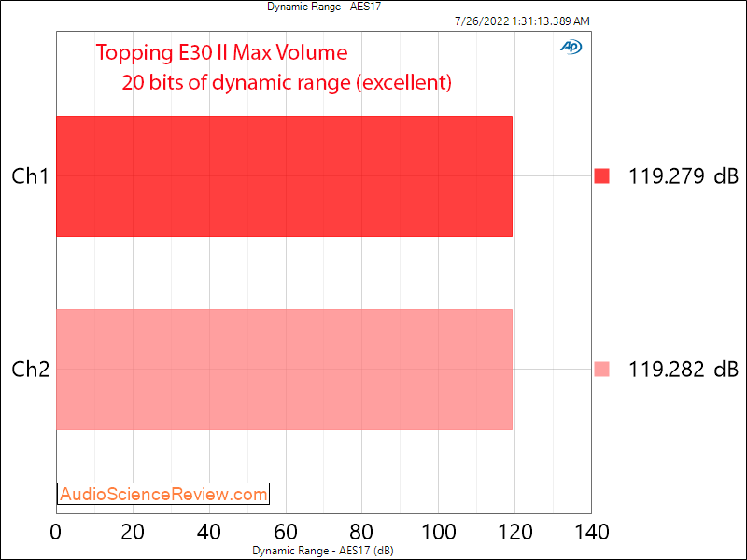The image size is (747, 560).
Task: Click the top "Dynamic Range - AES17" chart title
Action: coord(324,7)
